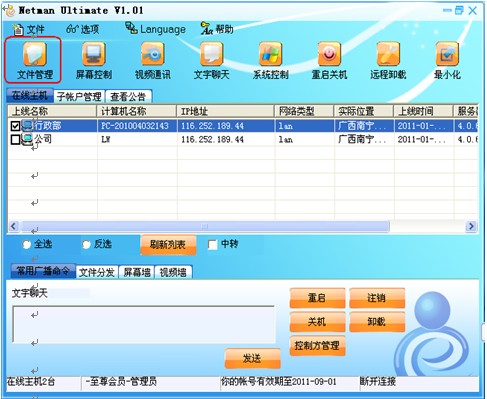Select the 反选 radio button
This screenshot has width=487, height=399.
pos(86,244)
